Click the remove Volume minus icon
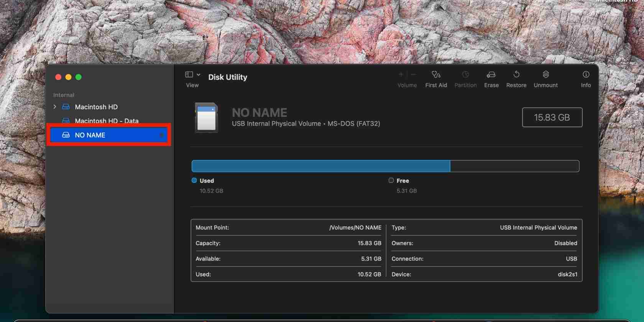 (x=414, y=74)
